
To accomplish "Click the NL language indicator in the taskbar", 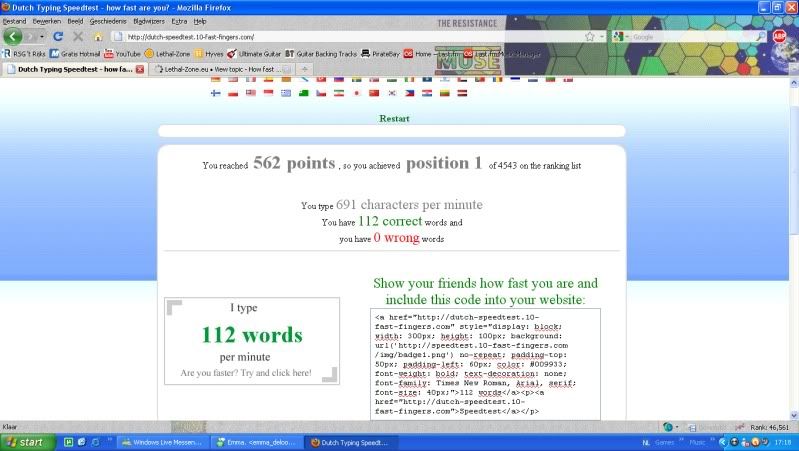I will tap(646, 442).
